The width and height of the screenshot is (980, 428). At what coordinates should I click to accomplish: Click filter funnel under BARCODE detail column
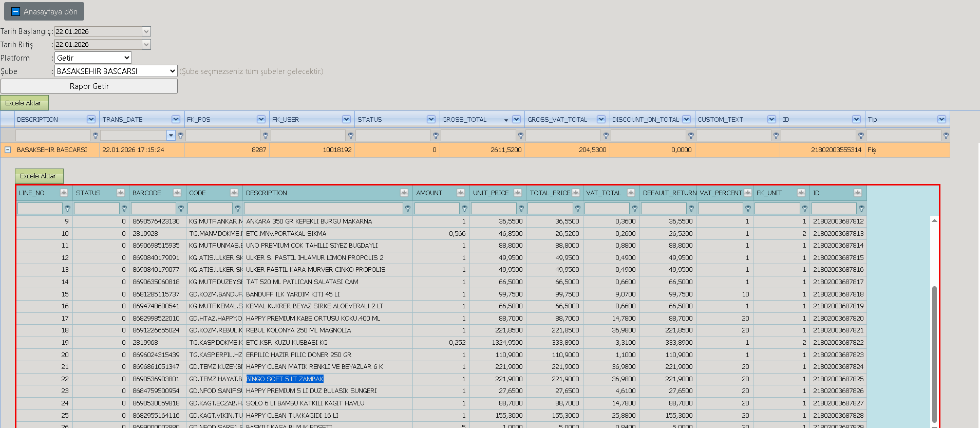(x=181, y=209)
